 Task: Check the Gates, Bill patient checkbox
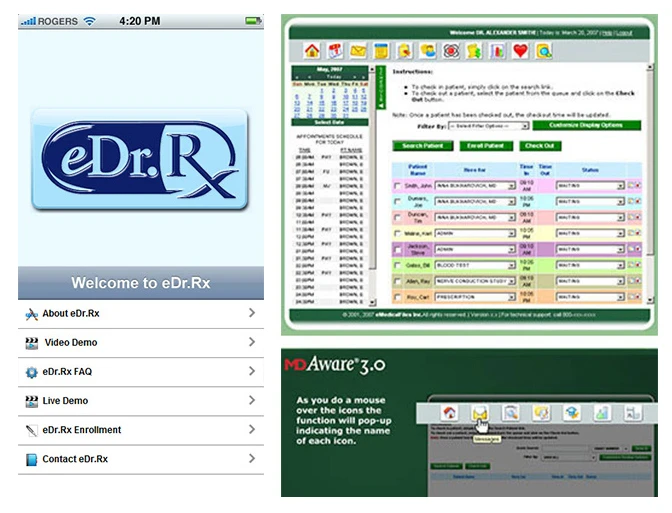[x=397, y=265]
